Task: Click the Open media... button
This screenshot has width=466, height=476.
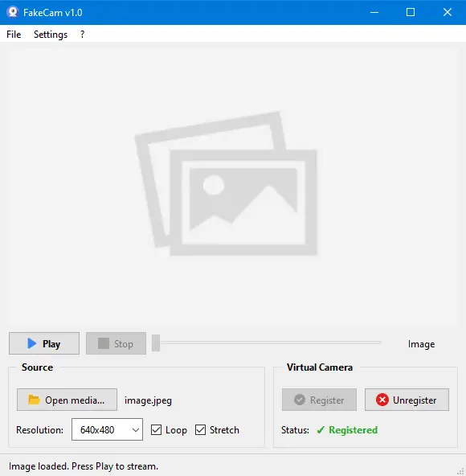Action: pyautogui.click(x=67, y=400)
